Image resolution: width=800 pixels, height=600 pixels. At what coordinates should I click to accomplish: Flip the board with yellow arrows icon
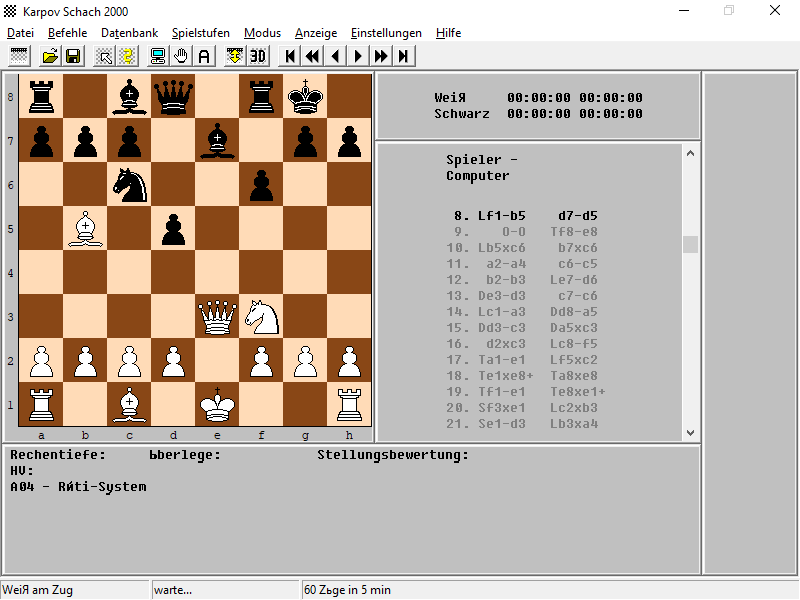[235, 56]
